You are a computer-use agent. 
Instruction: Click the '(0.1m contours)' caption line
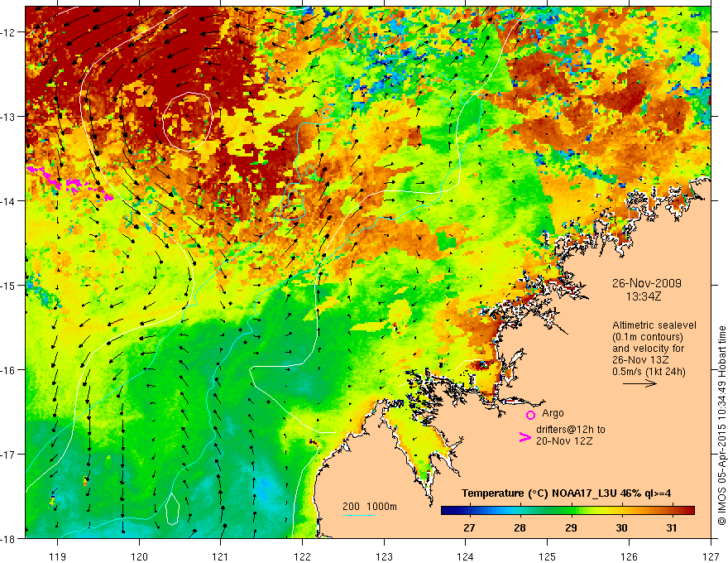click(648, 337)
